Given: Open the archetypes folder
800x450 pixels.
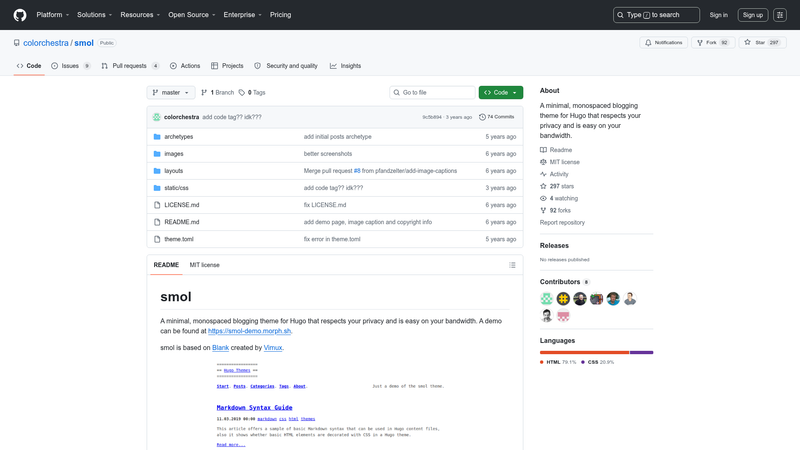Looking at the screenshot, I should [x=179, y=137].
